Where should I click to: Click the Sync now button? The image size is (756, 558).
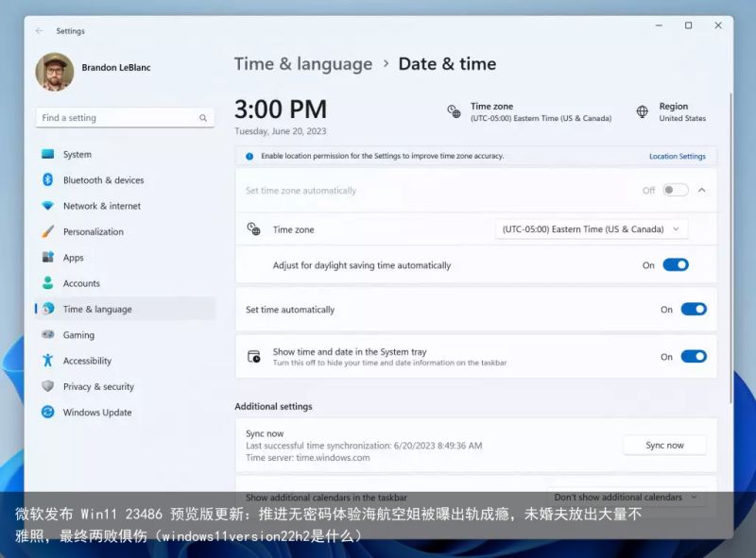pyautogui.click(x=664, y=446)
